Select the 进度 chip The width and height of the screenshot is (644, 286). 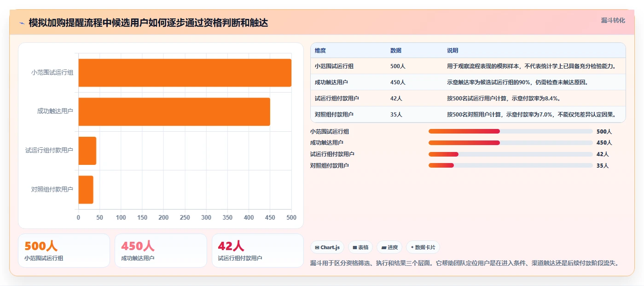coord(389,247)
